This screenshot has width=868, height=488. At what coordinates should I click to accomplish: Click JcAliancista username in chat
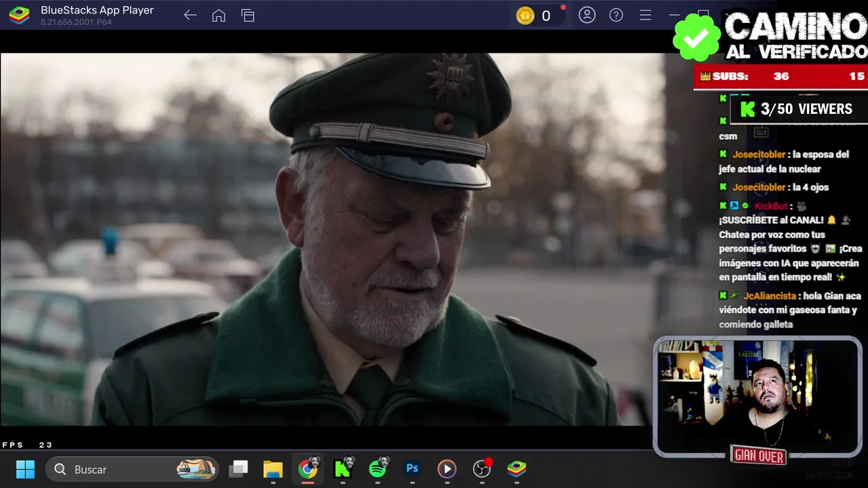point(770,296)
